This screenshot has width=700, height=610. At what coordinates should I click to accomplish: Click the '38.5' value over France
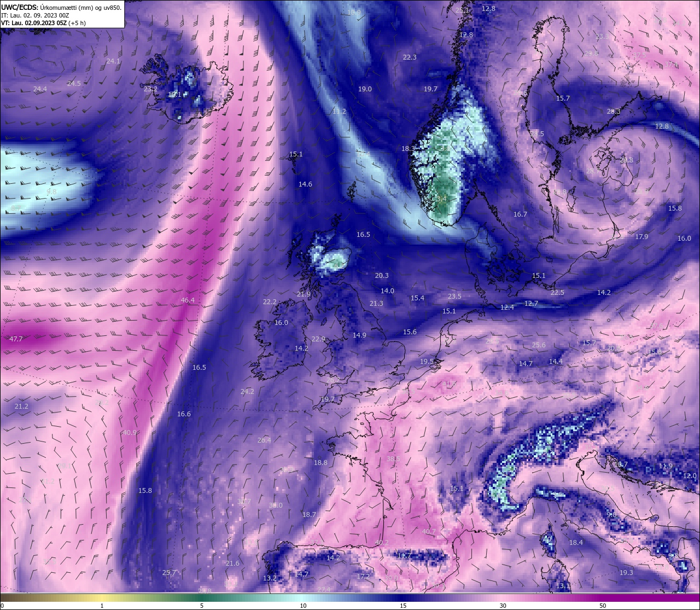click(x=393, y=459)
